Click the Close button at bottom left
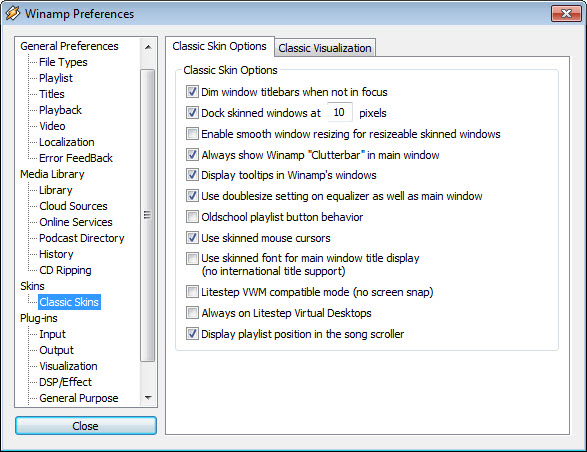This screenshot has height=452, width=587. pyautogui.click(x=86, y=426)
